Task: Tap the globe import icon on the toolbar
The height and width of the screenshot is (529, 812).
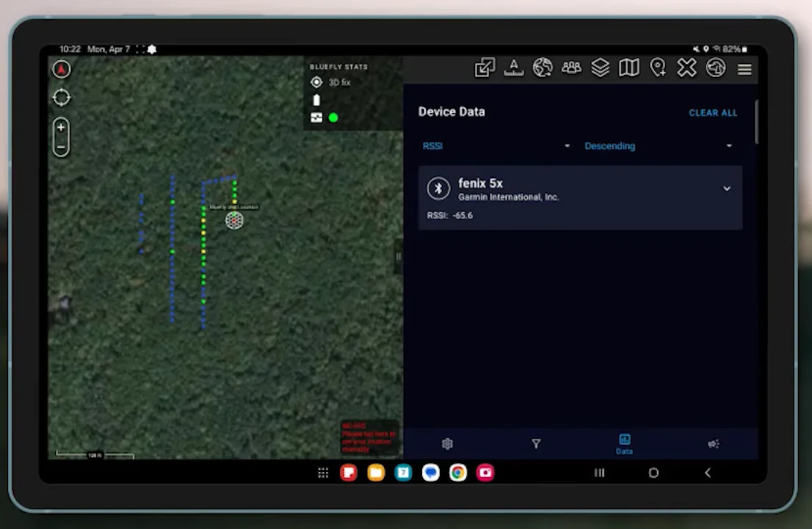Action: tap(717, 68)
